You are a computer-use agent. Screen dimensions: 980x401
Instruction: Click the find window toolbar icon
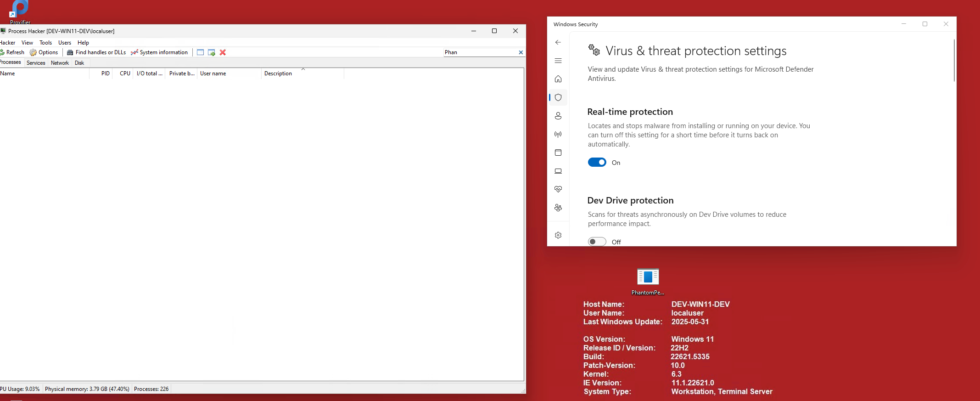click(201, 52)
